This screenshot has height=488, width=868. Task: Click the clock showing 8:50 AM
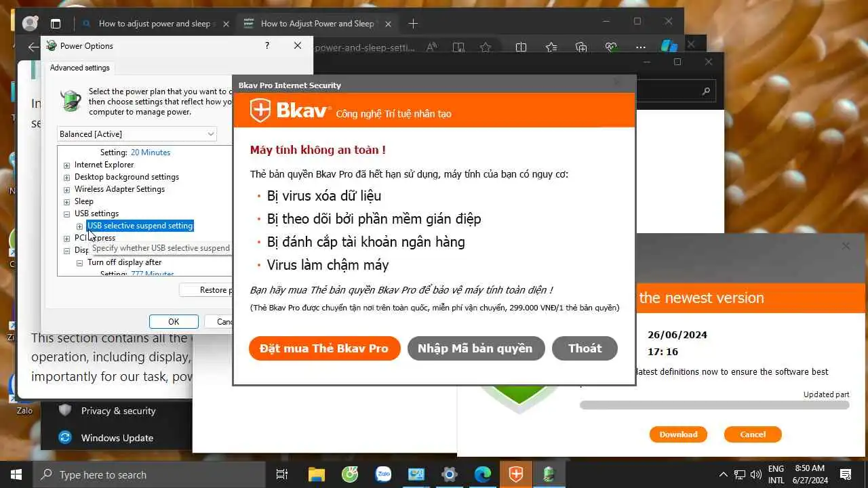coord(810,474)
